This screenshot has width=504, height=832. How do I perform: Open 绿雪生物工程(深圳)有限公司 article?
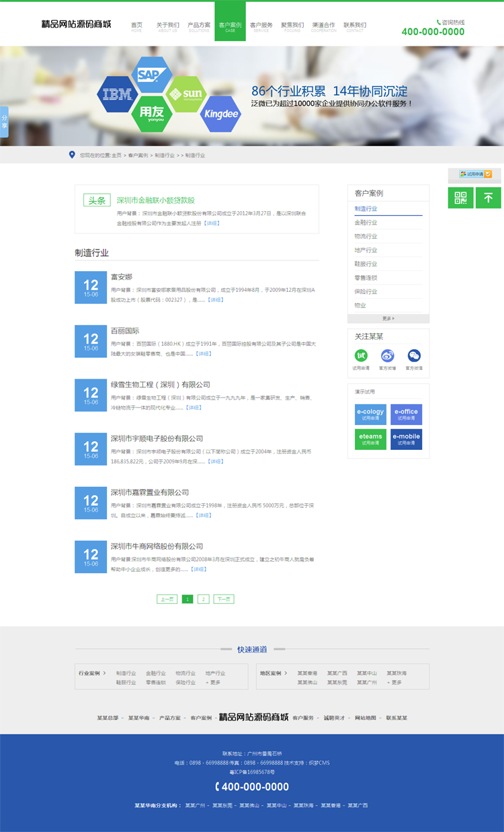tap(161, 384)
